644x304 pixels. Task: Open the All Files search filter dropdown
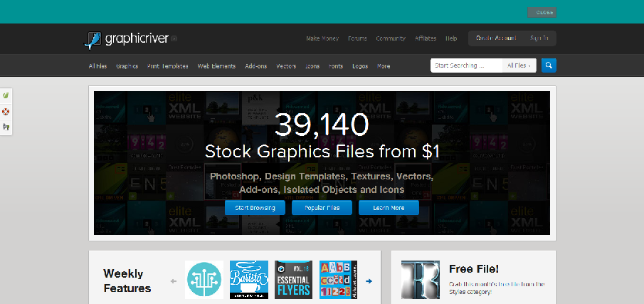[x=519, y=65]
